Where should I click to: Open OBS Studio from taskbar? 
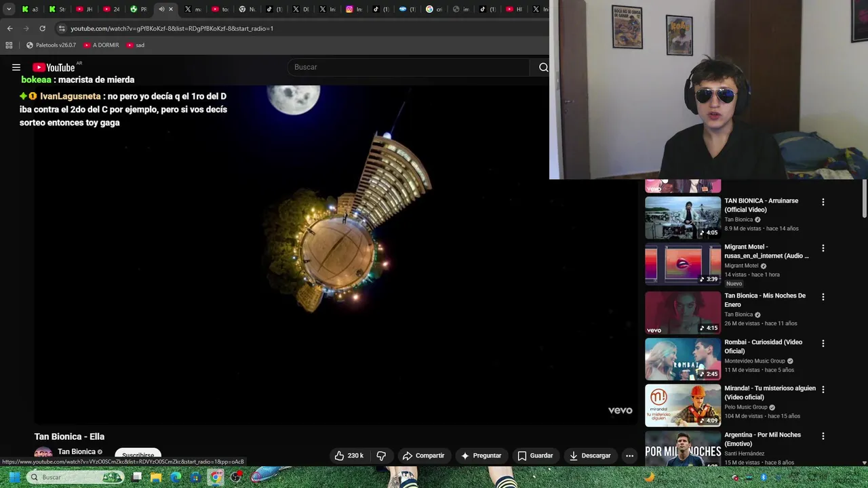pyautogui.click(x=235, y=477)
